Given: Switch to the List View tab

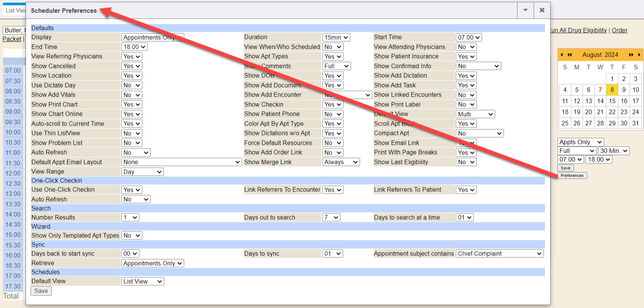Looking at the screenshot, I should point(15,11).
